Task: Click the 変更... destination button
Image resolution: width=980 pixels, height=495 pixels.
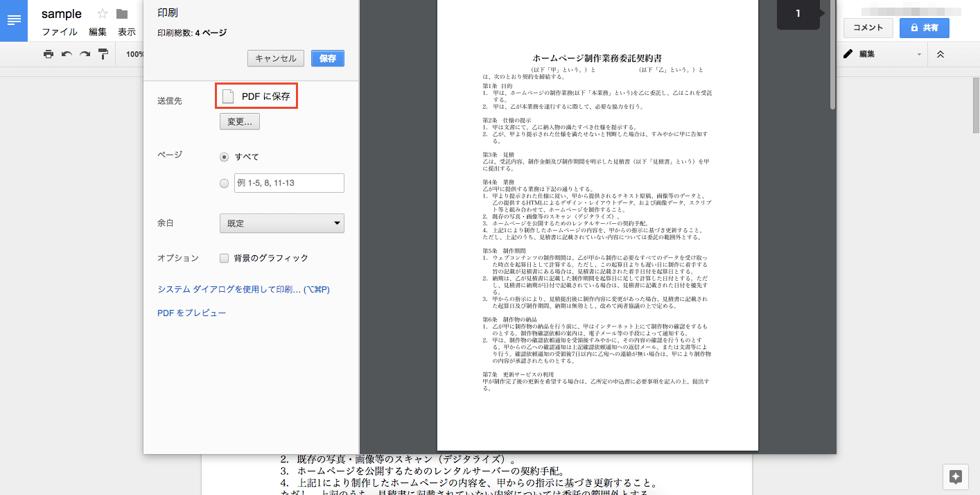Action: 240,122
